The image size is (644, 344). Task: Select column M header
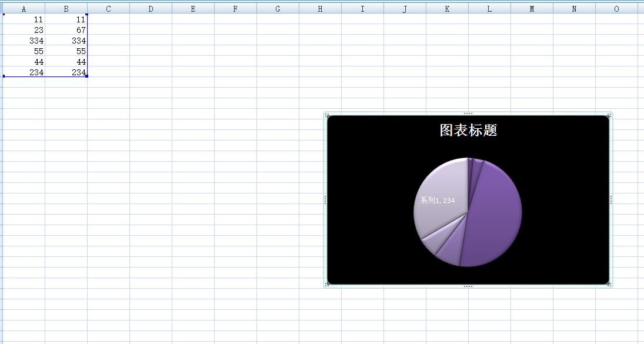[x=532, y=9]
